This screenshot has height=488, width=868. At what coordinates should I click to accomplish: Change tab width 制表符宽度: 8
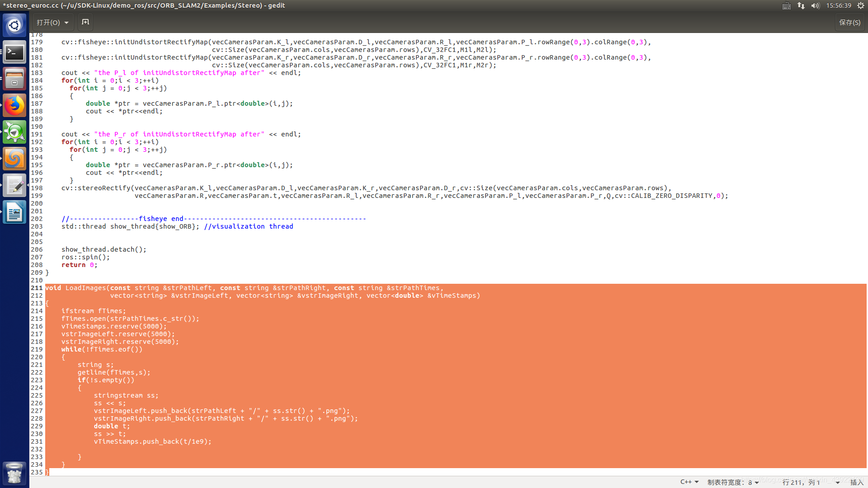coord(733,482)
